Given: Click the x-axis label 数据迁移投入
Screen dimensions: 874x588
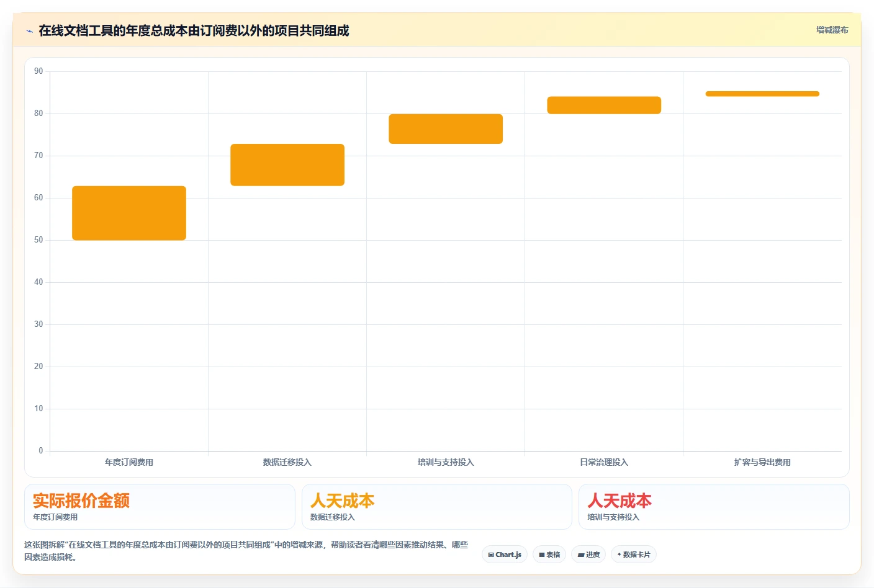Looking at the screenshot, I should [287, 462].
